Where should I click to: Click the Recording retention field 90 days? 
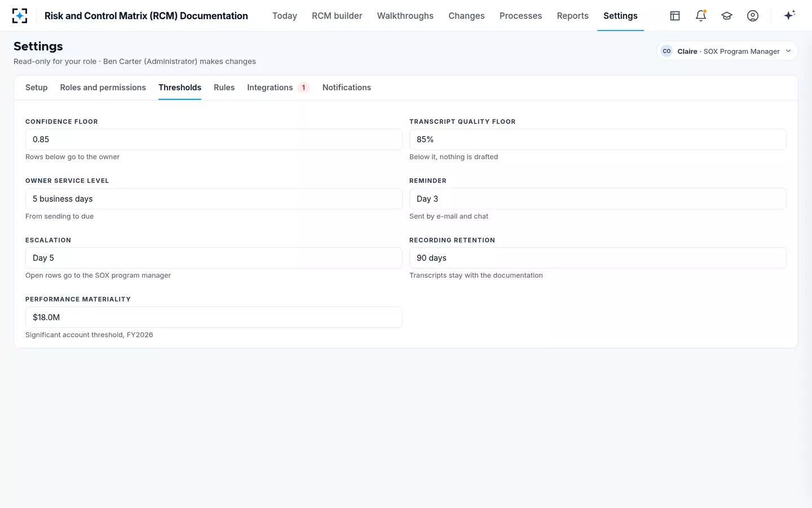click(x=598, y=258)
